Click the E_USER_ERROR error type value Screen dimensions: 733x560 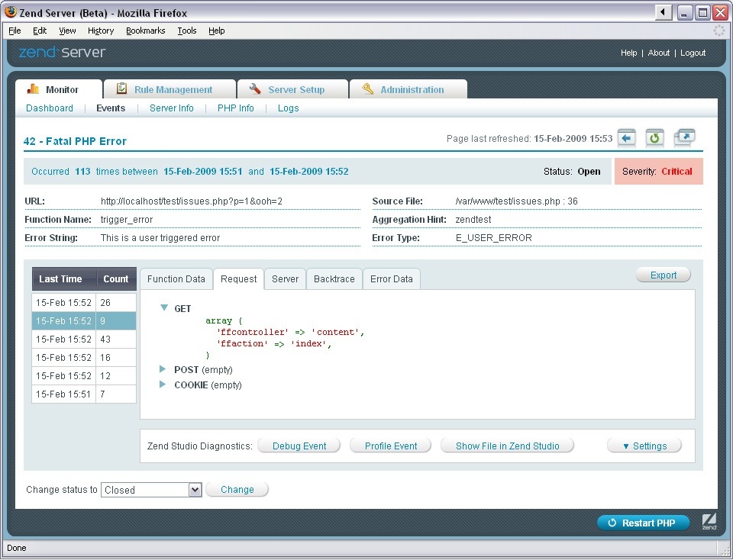point(494,238)
